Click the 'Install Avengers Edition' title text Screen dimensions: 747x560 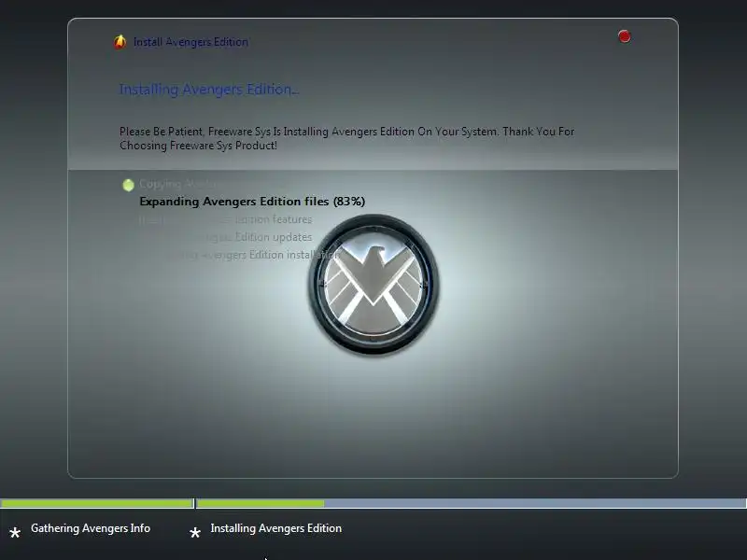coord(190,42)
